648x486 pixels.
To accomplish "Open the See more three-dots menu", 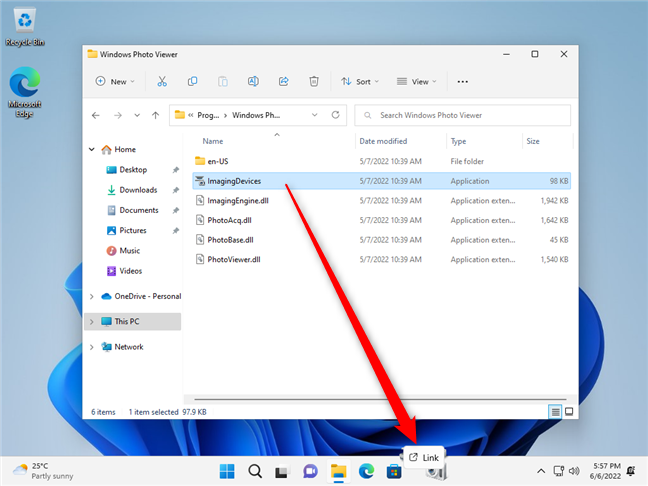I will pyautogui.click(x=462, y=82).
